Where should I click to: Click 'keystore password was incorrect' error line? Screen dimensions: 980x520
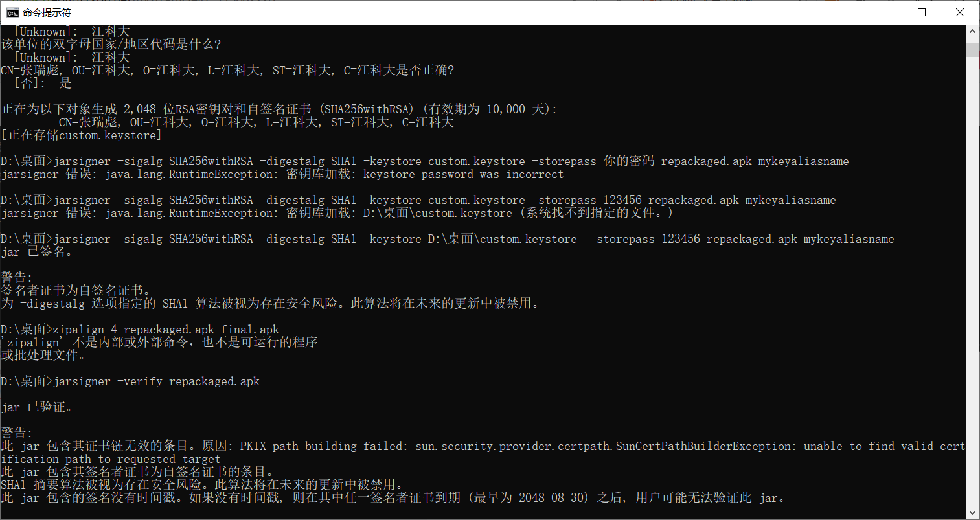(282, 174)
